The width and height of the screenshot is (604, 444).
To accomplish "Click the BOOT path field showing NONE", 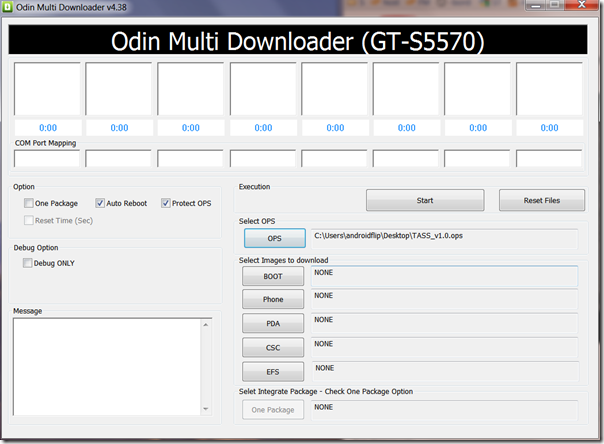I will point(445,276).
